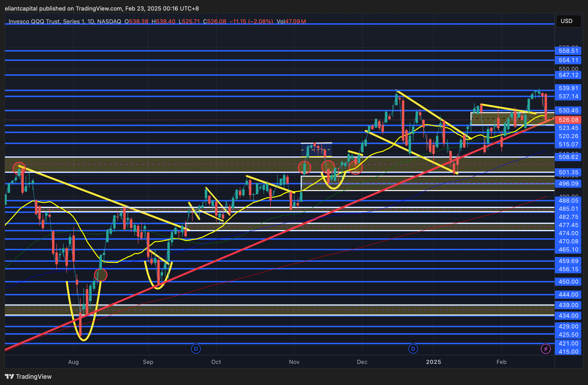Click the dividend D marker before 2025

coord(413,349)
